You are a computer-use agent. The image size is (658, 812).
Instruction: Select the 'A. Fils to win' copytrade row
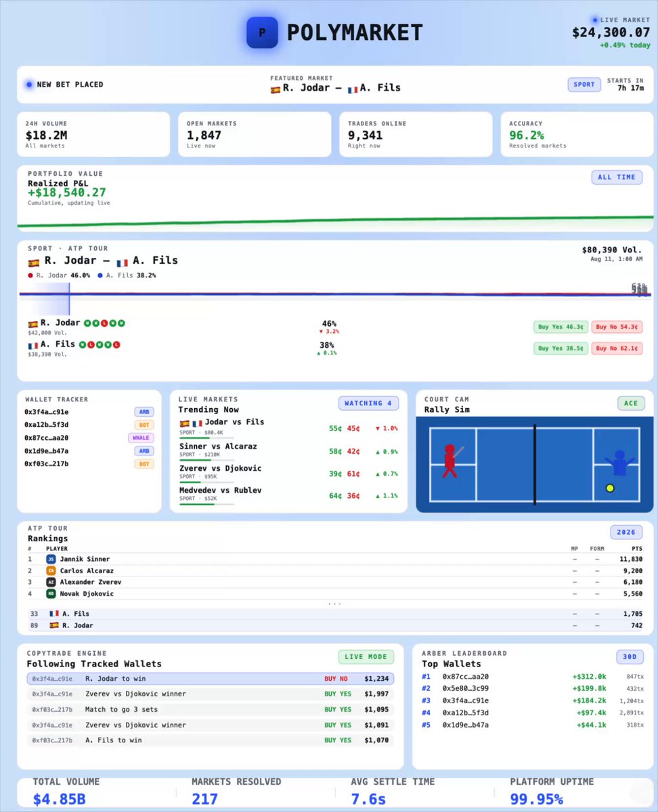[211, 740]
